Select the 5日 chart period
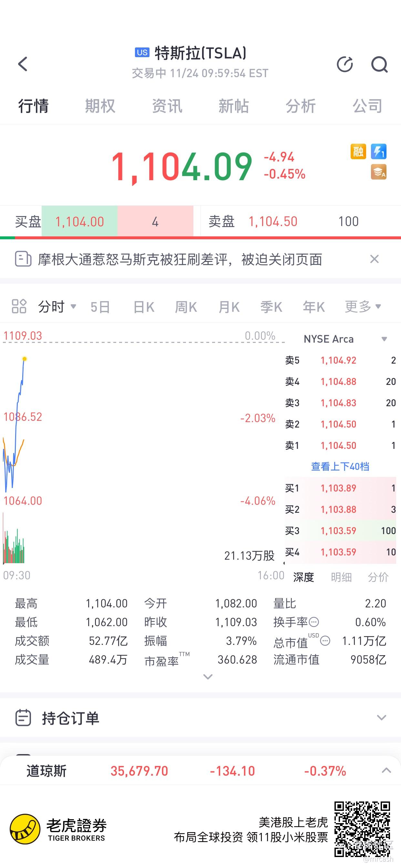The width and height of the screenshot is (401, 868). click(100, 307)
